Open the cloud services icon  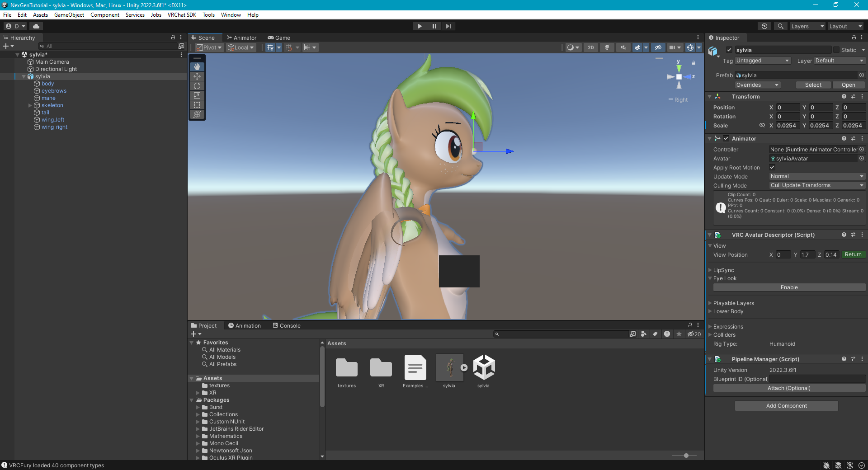tap(36, 26)
